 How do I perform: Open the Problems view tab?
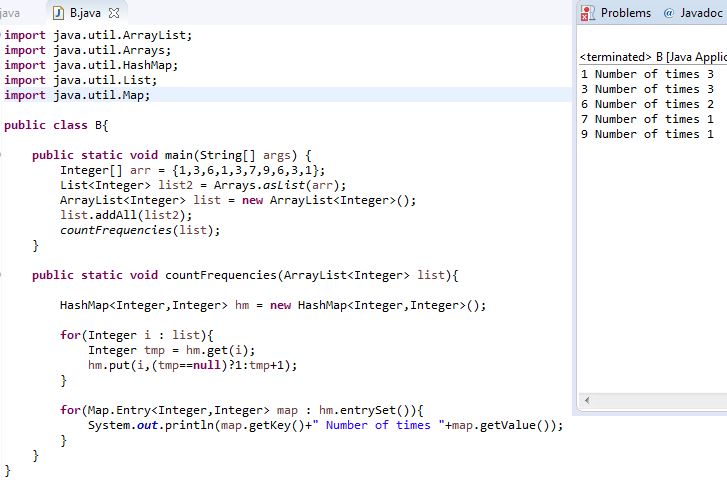pos(625,13)
